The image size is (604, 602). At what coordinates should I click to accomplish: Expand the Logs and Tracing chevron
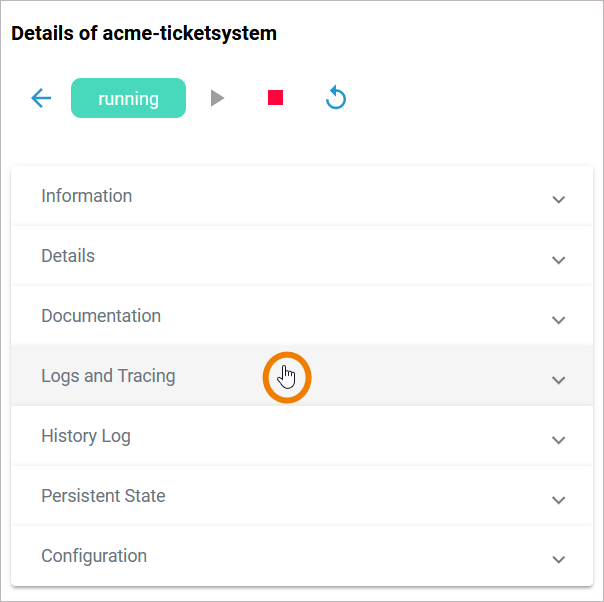click(559, 379)
